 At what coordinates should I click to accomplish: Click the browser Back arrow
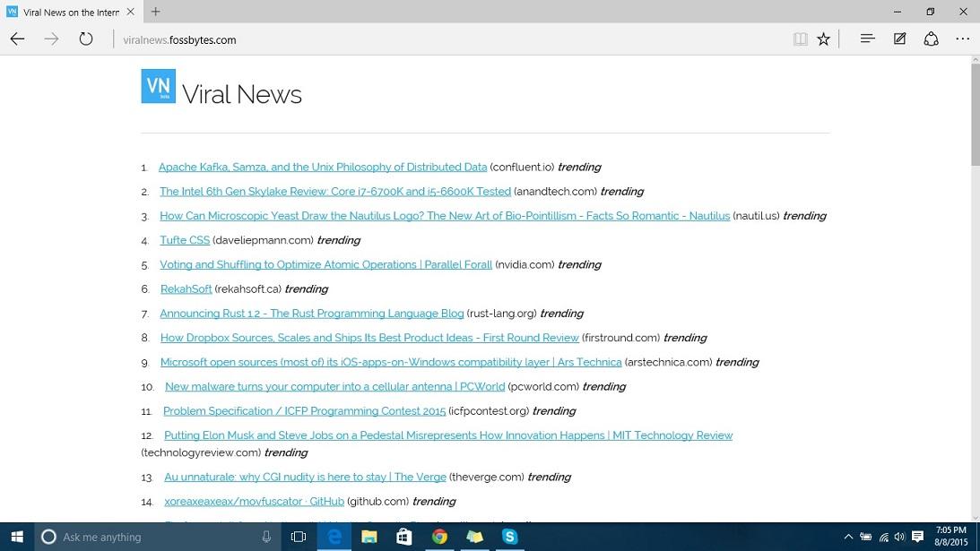click(17, 39)
